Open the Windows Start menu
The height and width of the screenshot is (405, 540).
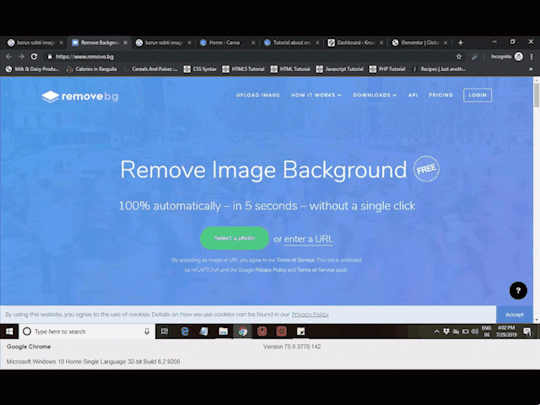pyautogui.click(x=9, y=331)
